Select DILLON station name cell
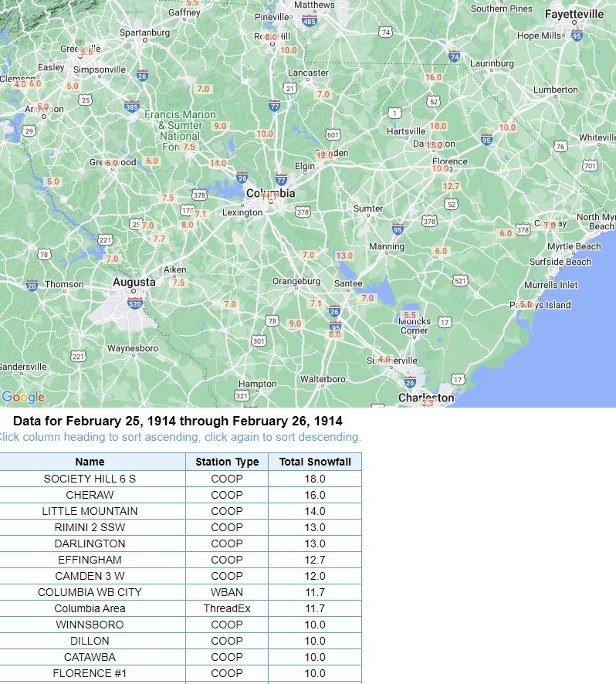Viewport: 616px width, 684px height. (90, 641)
